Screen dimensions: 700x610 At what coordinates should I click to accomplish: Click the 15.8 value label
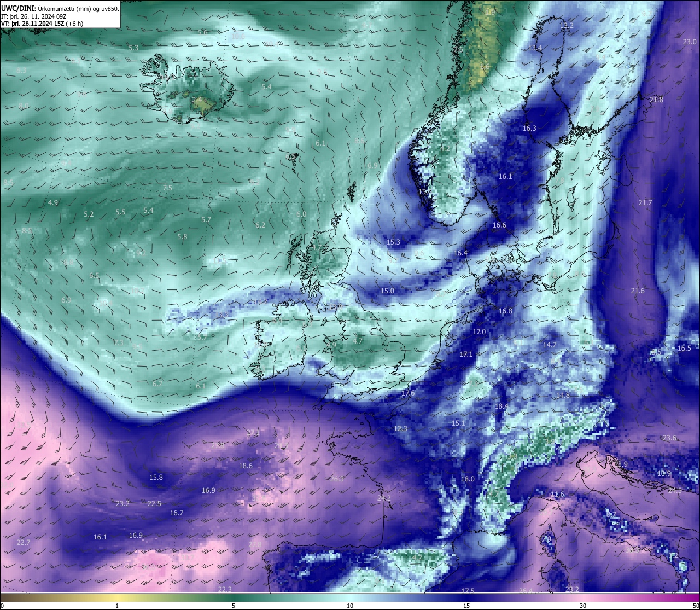pyautogui.click(x=156, y=477)
